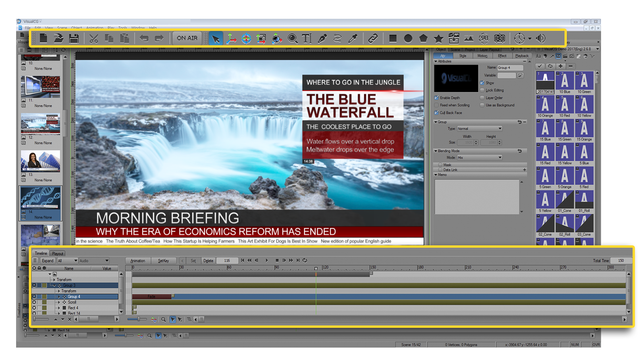
Task: Collapse Group 3 in the timeline tree
Action: pos(54,286)
